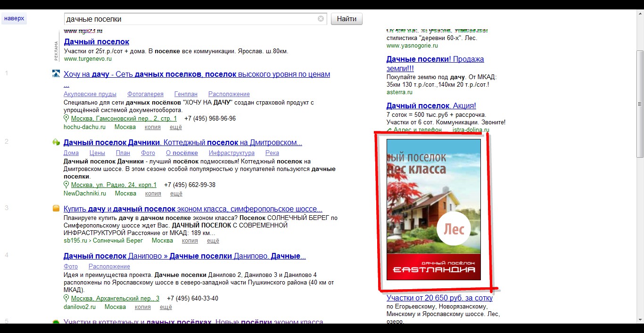Click ещё link of danilovo2.ru result
644x333 pixels.
click(166, 307)
